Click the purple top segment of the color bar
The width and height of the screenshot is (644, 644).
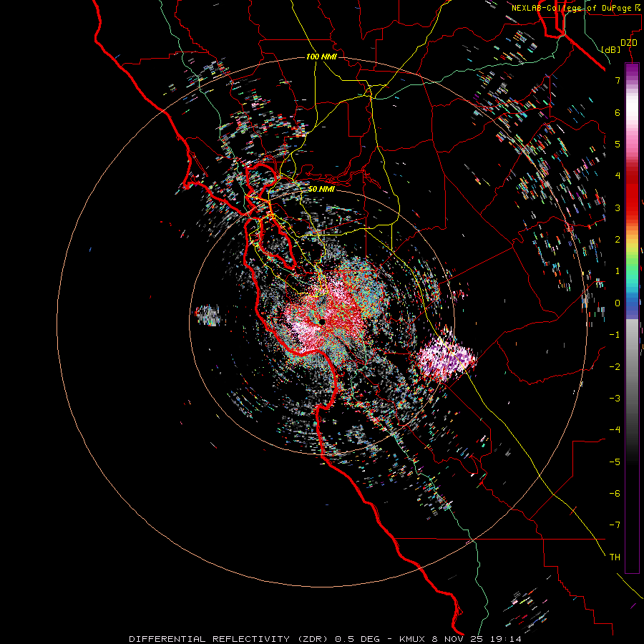tap(632, 70)
